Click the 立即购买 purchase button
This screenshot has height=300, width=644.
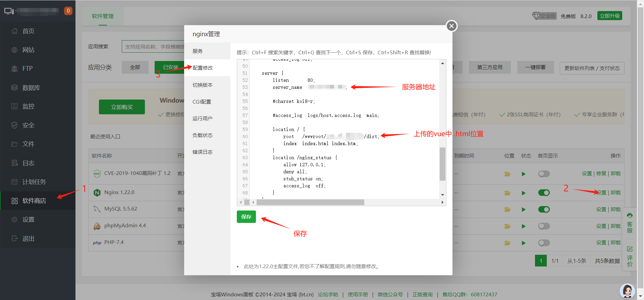point(122,107)
